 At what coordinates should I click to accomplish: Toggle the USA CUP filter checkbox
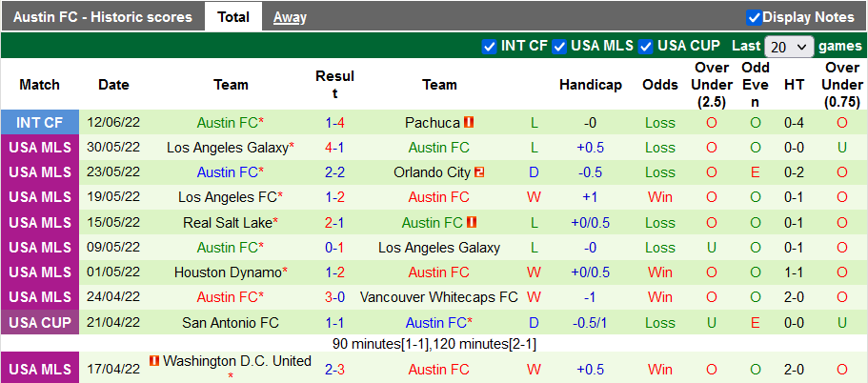646,46
